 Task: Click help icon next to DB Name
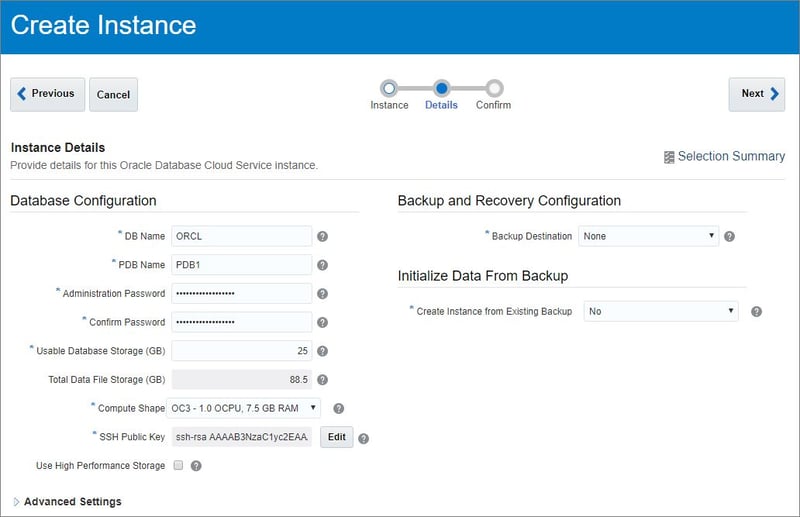(323, 237)
